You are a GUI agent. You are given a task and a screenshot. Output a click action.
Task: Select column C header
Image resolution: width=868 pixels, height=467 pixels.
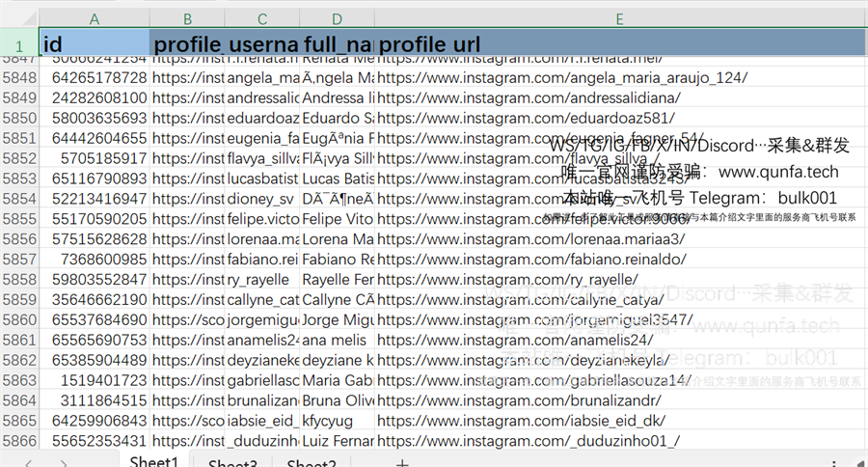[x=262, y=19]
